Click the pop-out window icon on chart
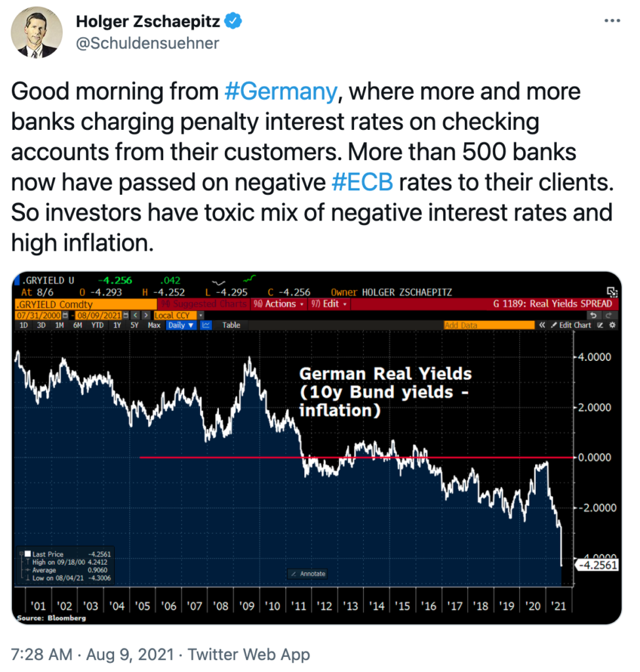 coord(612,292)
